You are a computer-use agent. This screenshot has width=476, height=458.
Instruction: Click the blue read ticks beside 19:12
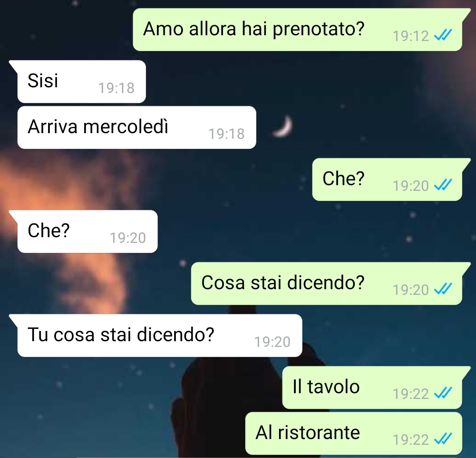443,35
